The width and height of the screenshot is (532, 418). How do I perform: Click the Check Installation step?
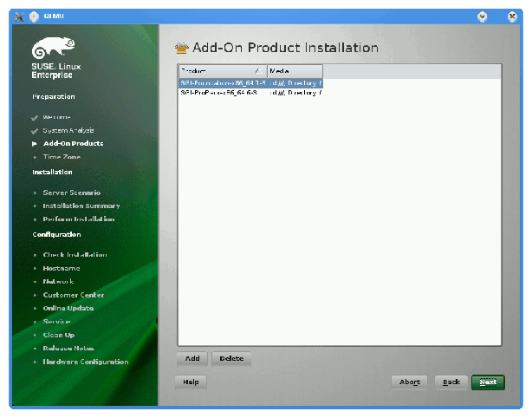75,255
